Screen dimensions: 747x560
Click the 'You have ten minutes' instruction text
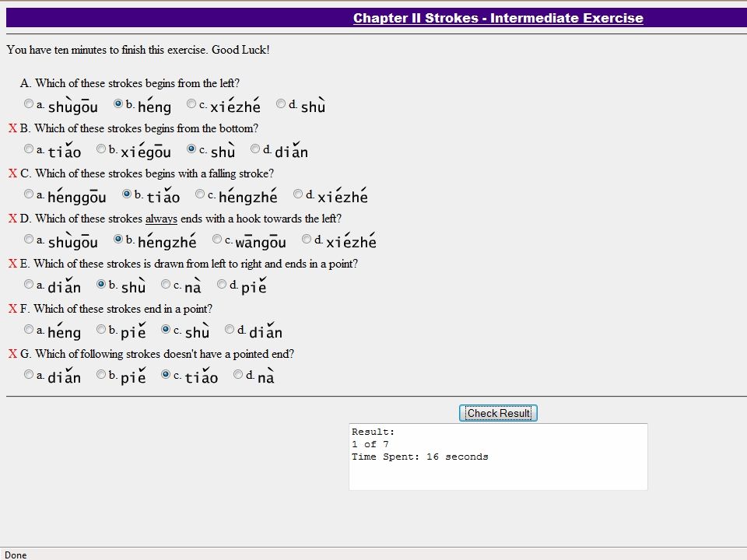tap(139, 50)
